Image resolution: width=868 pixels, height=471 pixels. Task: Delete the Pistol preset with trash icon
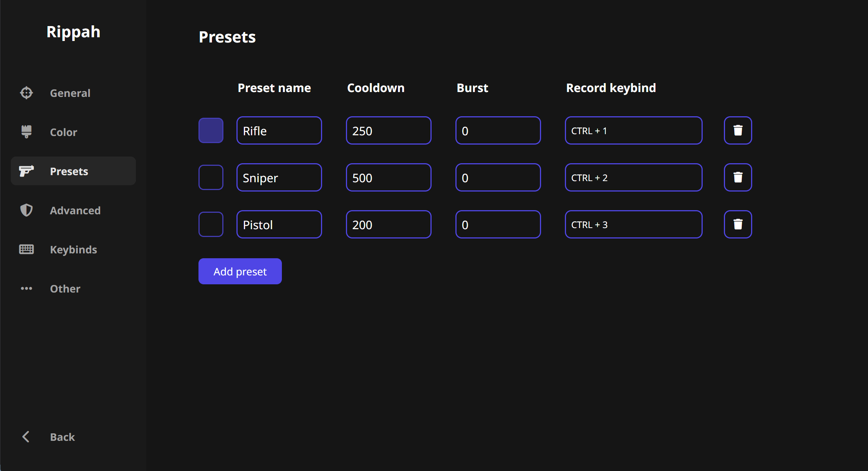(x=738, y=224)
